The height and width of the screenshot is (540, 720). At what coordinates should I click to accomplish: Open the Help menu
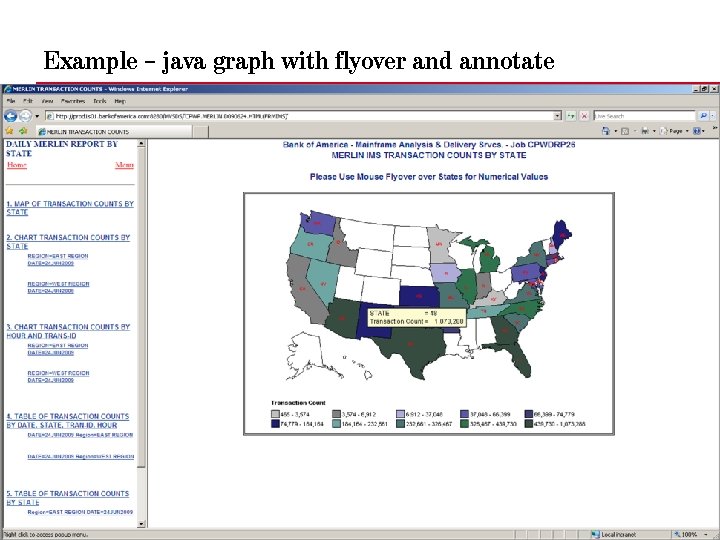coord(120,101)
